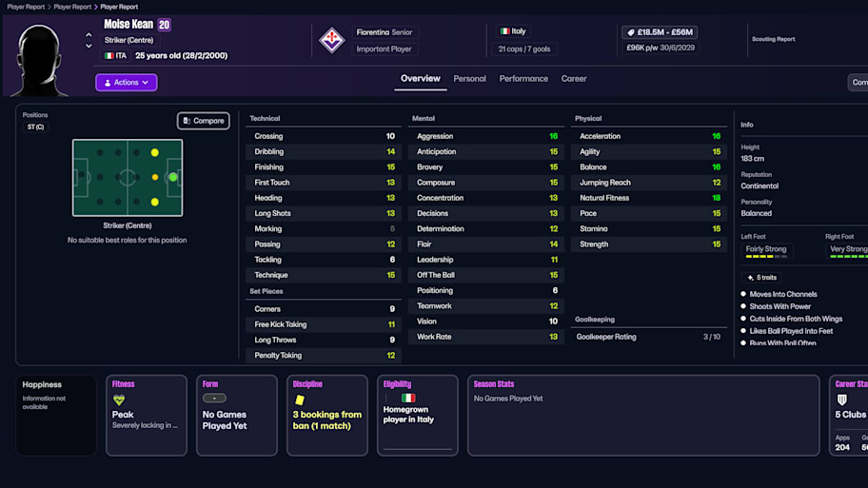Open the Actions dropdown menu

(127, 83)
